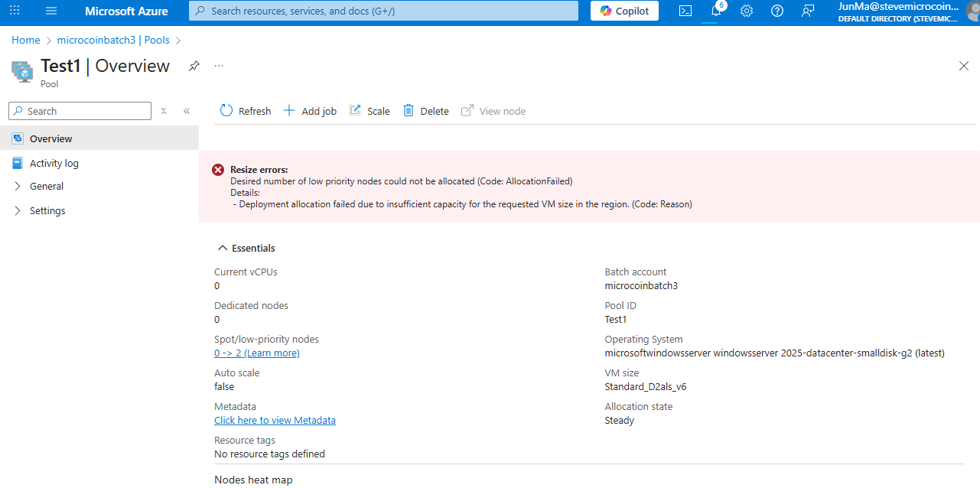Select Batch account value microcoinbatch3
This screenshot has height=488, width=980.
point(641,285)
